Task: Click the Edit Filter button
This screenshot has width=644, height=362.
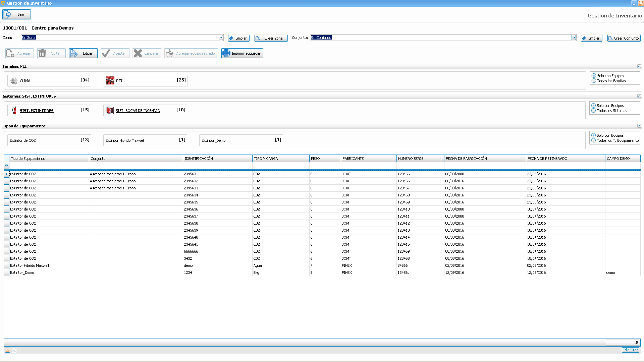Action: point(630,350)
